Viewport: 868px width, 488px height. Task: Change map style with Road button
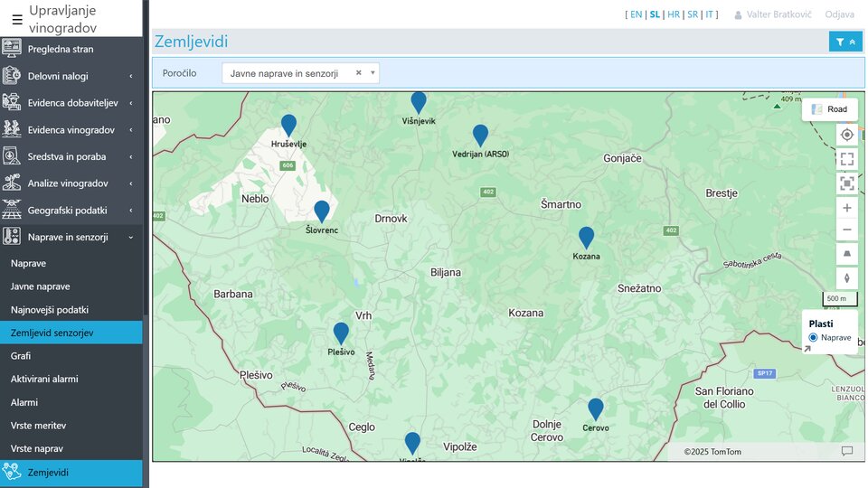coord(830,109)
